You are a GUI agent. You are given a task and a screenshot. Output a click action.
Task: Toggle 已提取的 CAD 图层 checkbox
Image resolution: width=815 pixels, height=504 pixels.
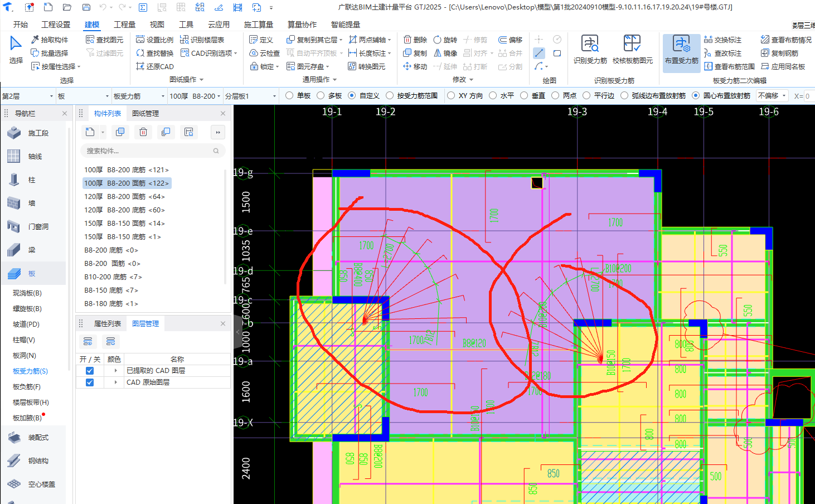click(89, 371)
